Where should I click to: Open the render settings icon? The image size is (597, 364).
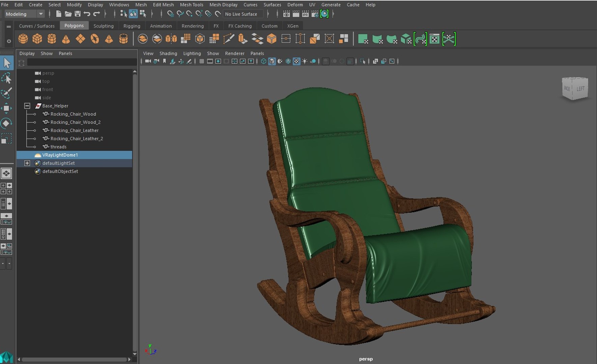pos(315,14)
